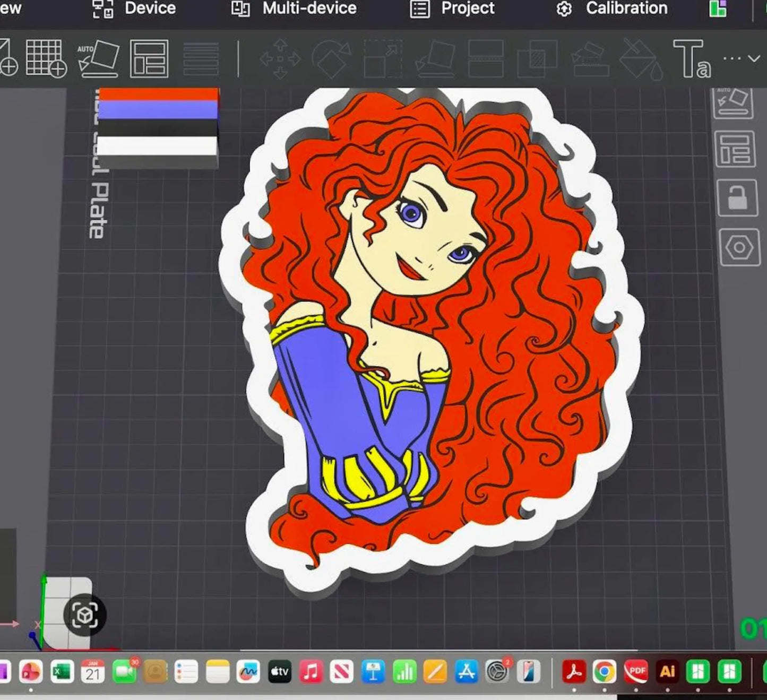Open System Settings from the Dock
The width and height of the screenshot is (767, 700).
(x=497, y=672)
